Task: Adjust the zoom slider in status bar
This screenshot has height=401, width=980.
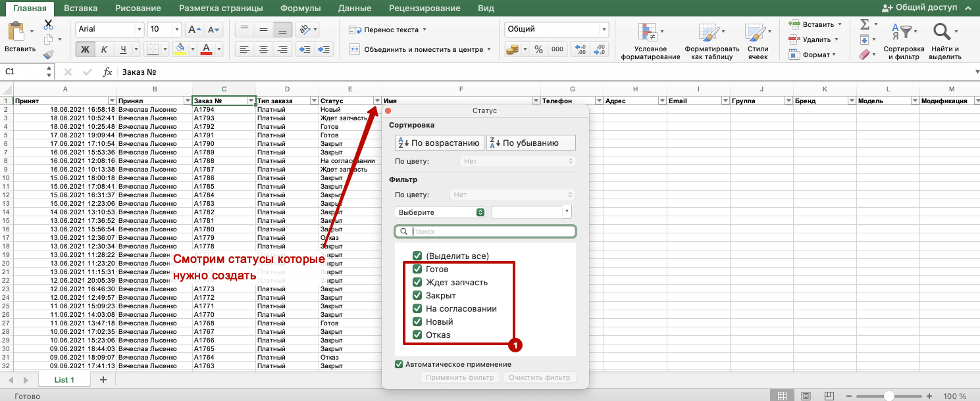Action: (x=889, y=396)
